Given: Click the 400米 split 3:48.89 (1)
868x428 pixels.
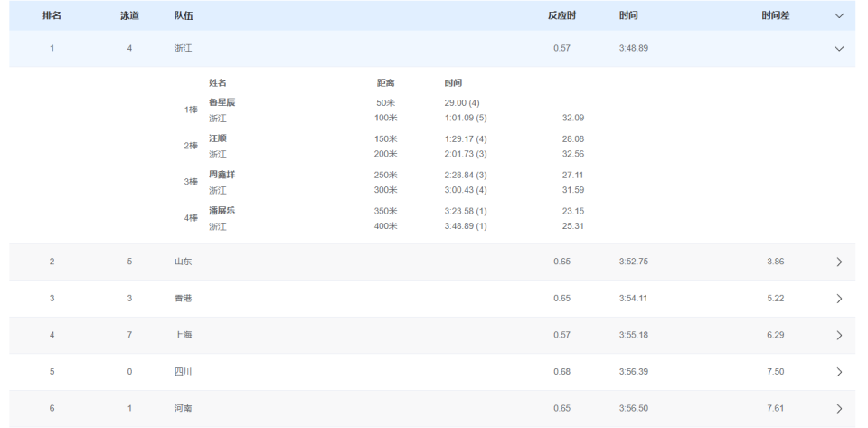Looking at the screenshot, I should (x=466, y=226).
